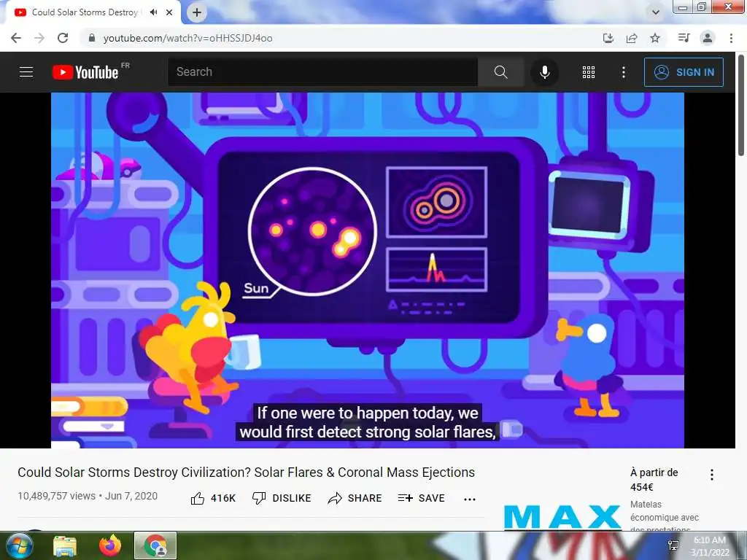Go back with browser back arrow
Screen dimensions: 747x560
coord(16,38)
